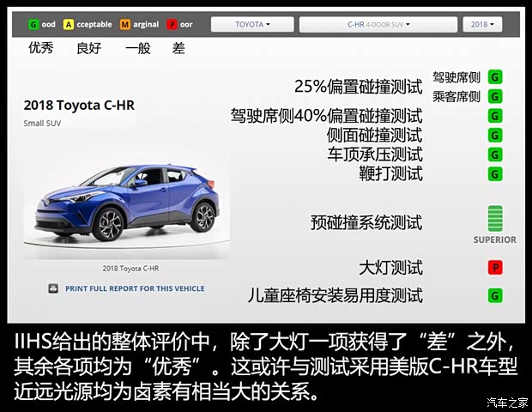Click the yellow Acceptable legend icon
Viewport: 532px width, 412px height.
click(68, 24)
